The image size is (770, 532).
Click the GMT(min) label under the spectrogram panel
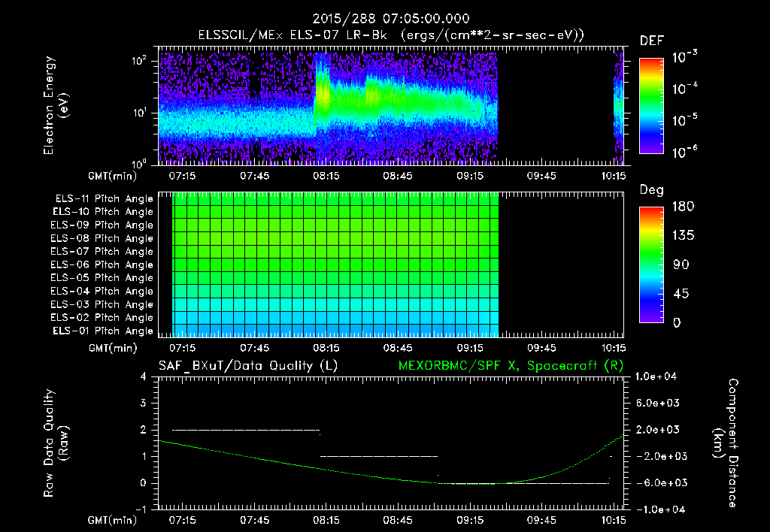tap(113, 175)
